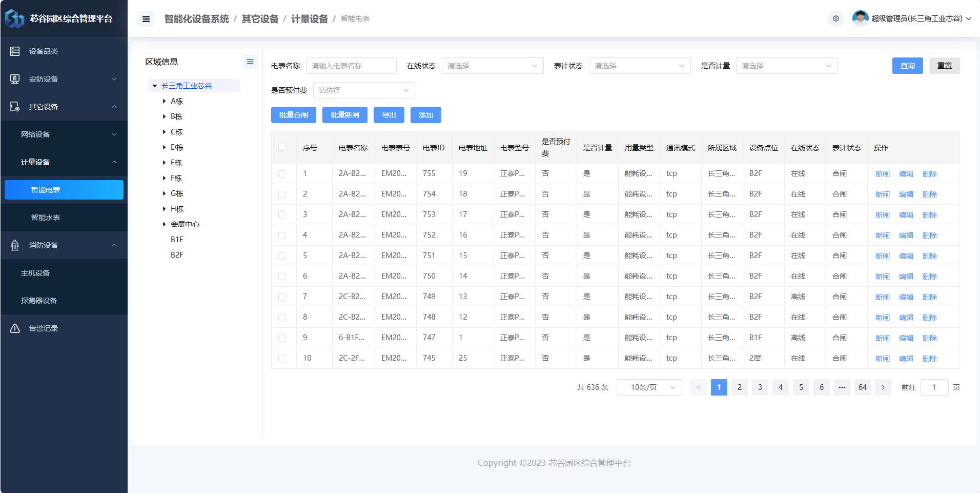980x493 pixels.
Task: Click the 告警记录 warning triangle icon
Action: click(15, 328)
